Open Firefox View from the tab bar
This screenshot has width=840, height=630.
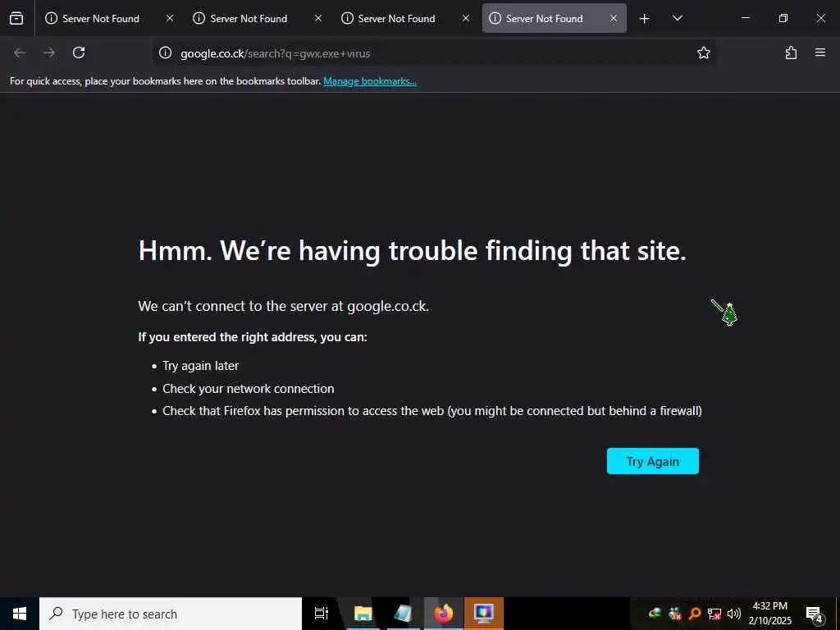16,18
